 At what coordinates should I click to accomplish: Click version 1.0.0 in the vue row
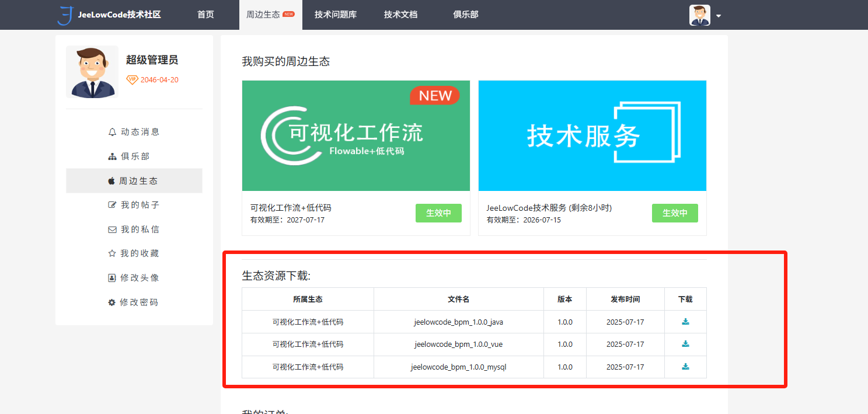click(564, 344)
